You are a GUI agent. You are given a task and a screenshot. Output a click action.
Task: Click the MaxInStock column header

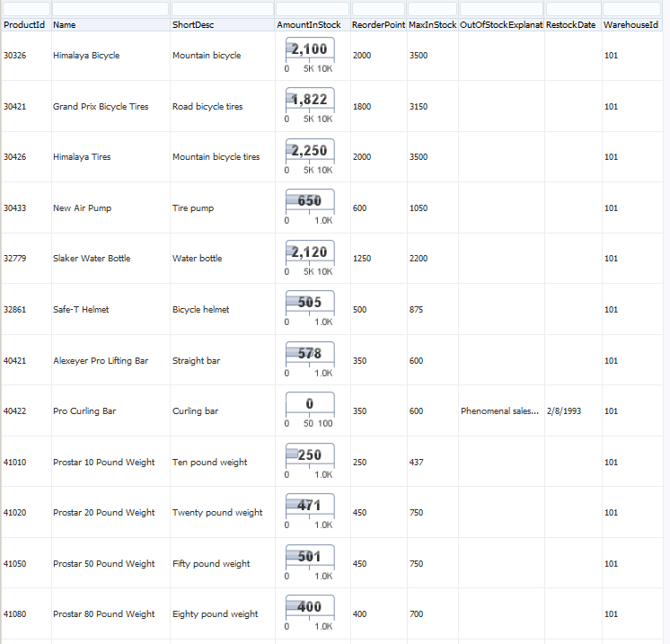pyautogui.click(x=432, y=25)
